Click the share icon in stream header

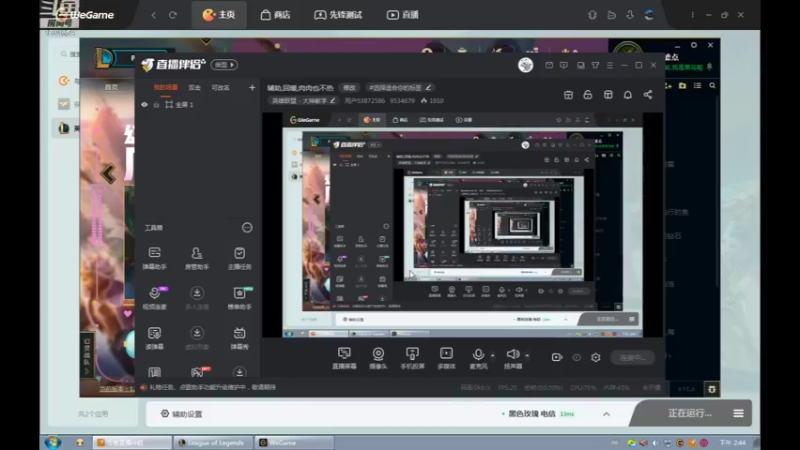pos(647,94)
